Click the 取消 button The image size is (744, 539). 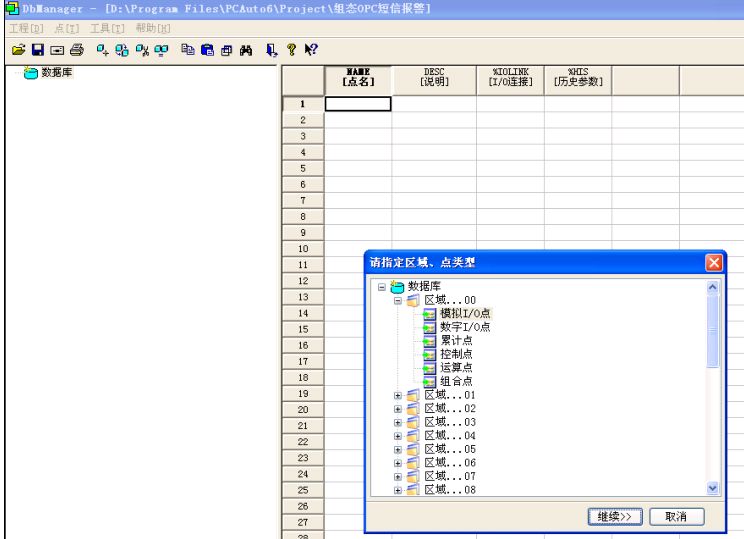click(677, 515)
